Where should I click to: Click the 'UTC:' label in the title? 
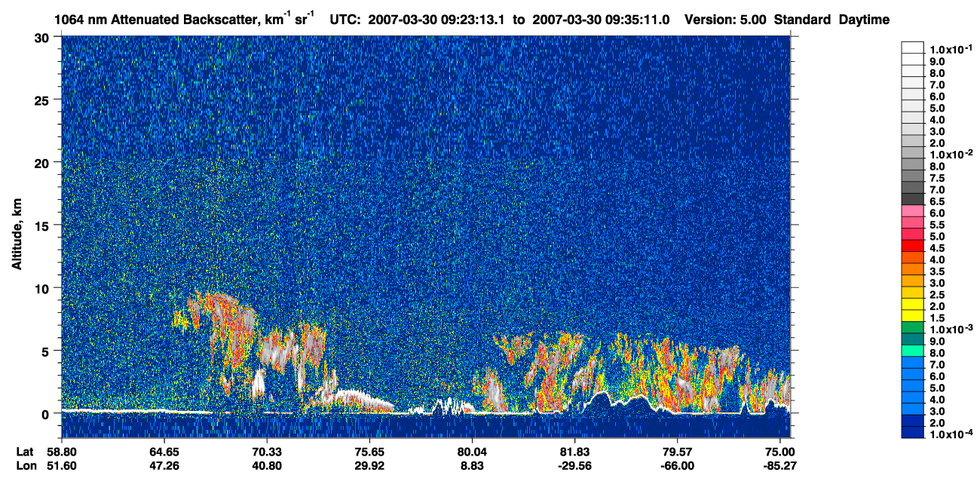(345, 20)
